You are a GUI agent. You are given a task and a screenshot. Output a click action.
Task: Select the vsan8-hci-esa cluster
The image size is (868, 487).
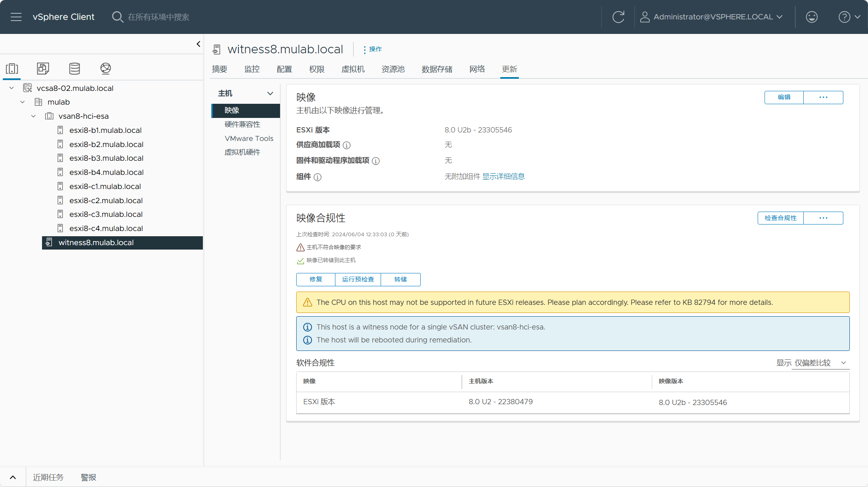point(83,116)
